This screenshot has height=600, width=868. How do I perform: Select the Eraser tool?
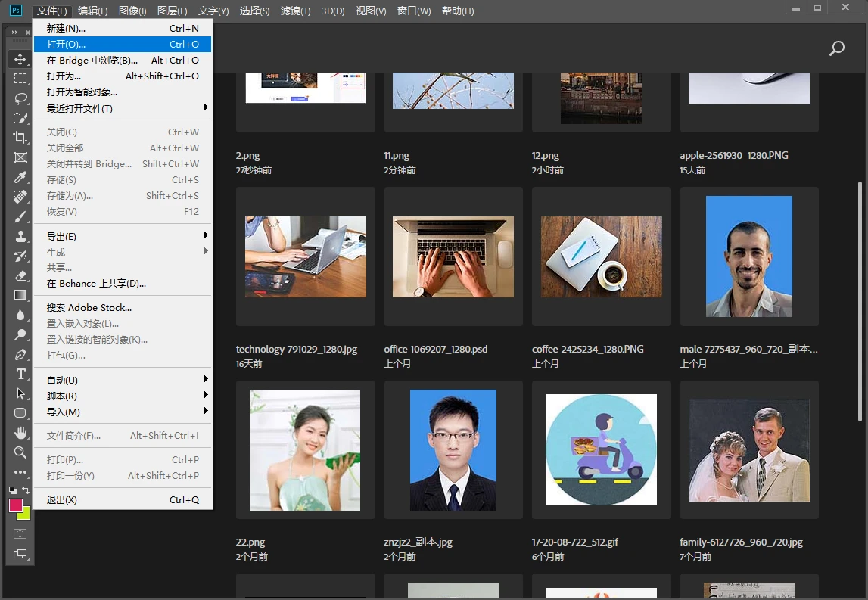click(x=20, y=275)
